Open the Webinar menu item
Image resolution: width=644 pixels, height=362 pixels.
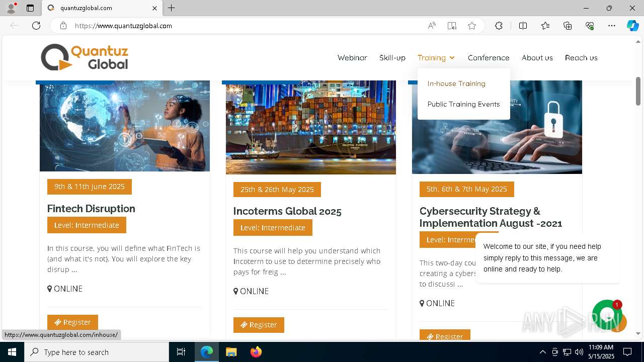[x=352, y=58]
